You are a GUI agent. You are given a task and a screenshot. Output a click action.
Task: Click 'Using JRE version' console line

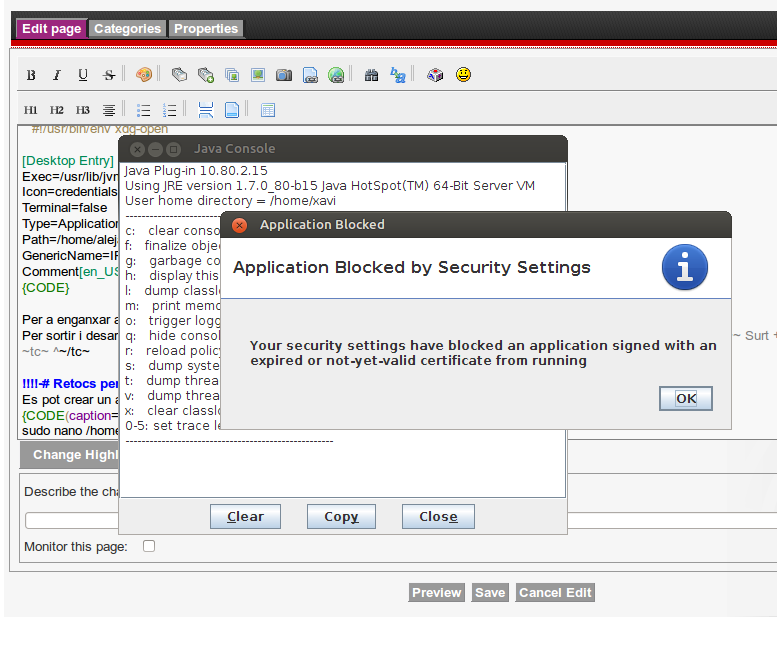click(330, 186)
